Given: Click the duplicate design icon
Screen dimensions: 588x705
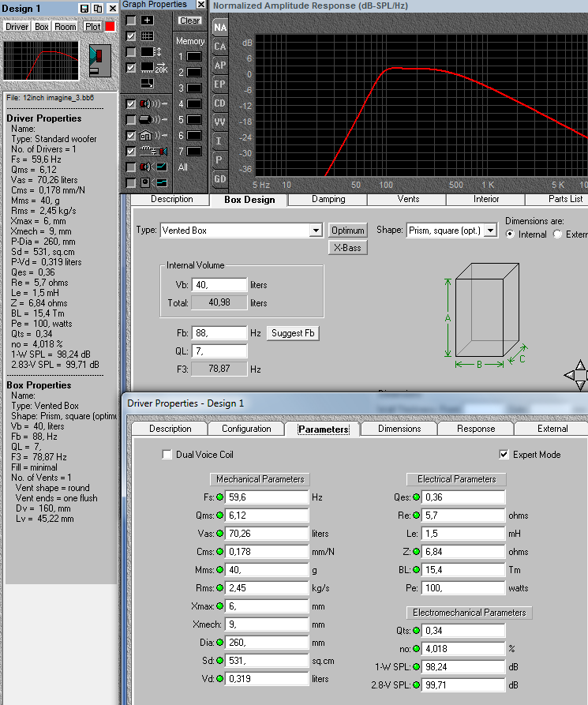Looking at the screenshot, I should click(97, 8).
